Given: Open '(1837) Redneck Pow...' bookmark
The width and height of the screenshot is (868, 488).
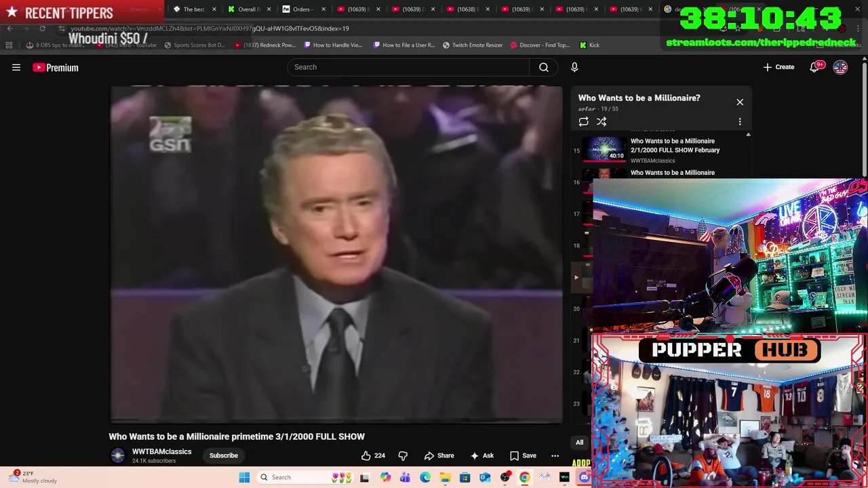Looking at the screenshot, I should pos(264,45).
